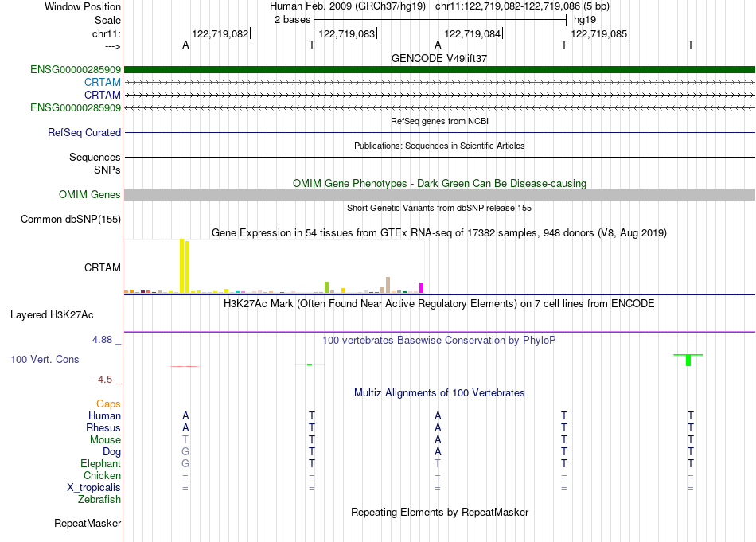Click the bright green PhyloP conservation bar
Image resolution: width=756 pixels, height=542 pixels.
point(688,361)
